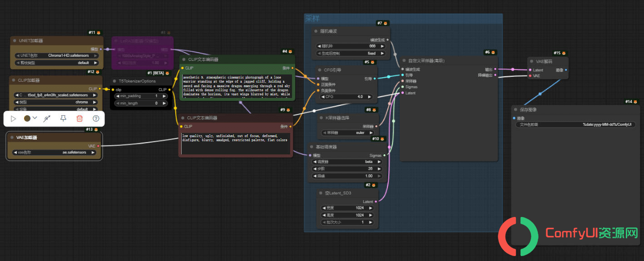Decrease 步数 value with left arrow
This screenshot has height=261, width=644.
coord(314,169)
